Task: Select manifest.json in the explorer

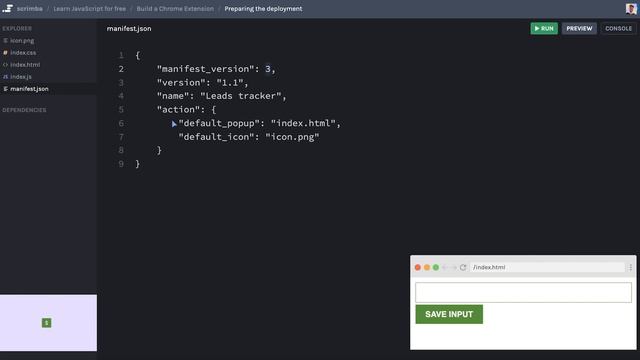Action: 29,89
